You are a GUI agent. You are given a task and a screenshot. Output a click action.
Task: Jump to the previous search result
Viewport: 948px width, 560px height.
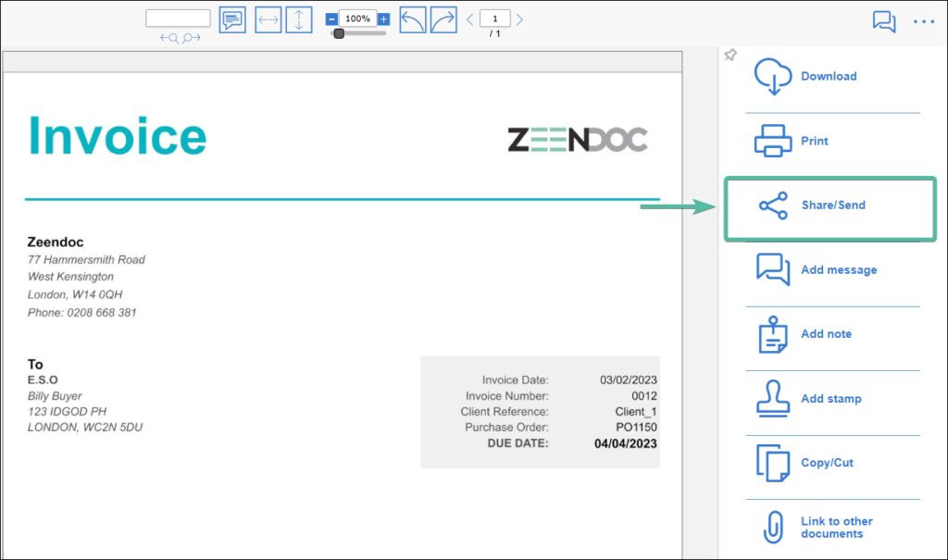pos(169,38)
